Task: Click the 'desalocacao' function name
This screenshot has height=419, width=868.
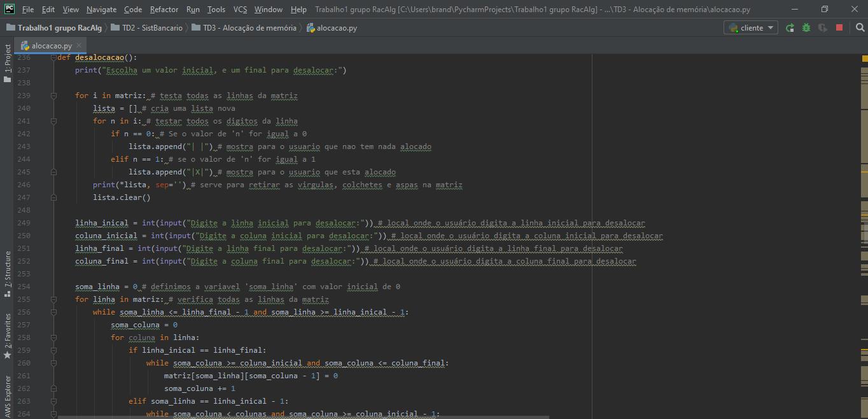Action: [x=100, y=57]
